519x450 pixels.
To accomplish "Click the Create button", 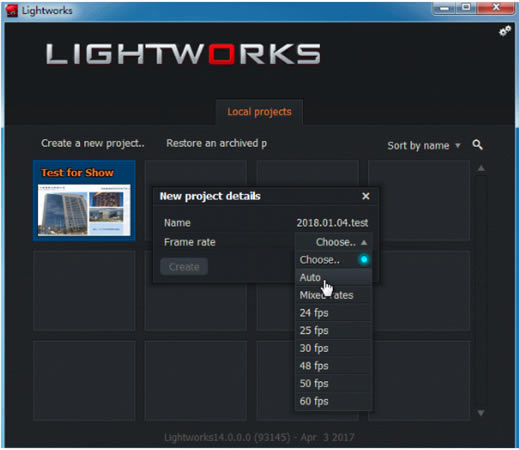I will click(x=184, y=267).
